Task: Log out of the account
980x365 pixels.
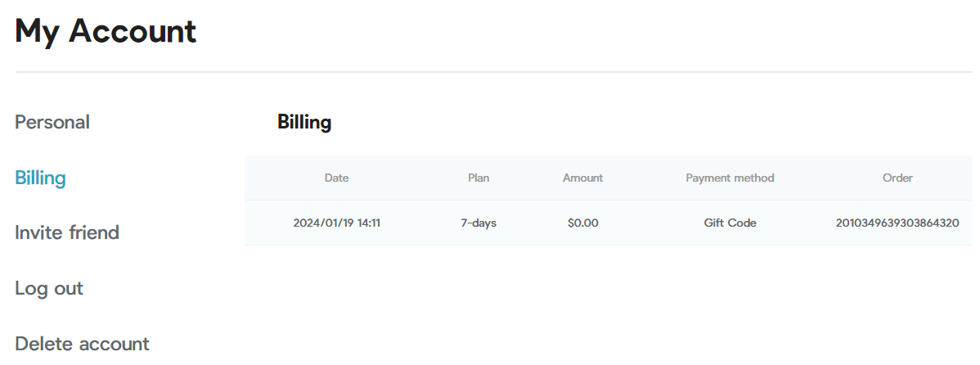Action: tap(49, 288)
